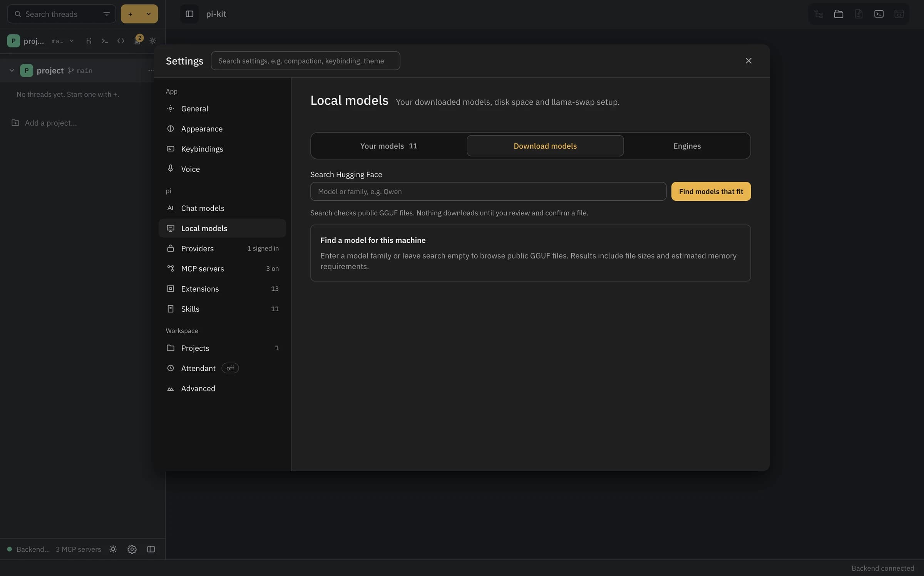Open the clipboard icon with badge 2
This screenshot has height=576, width=924.
(x=137, y=40)
